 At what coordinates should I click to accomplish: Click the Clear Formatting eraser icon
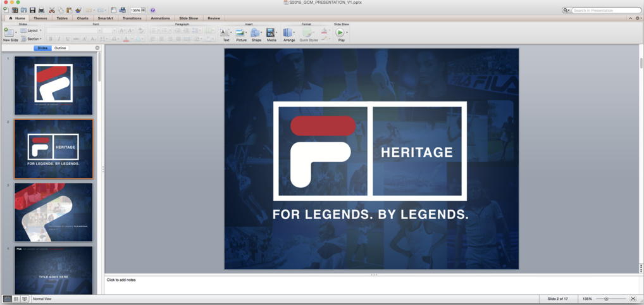(140, 30)
